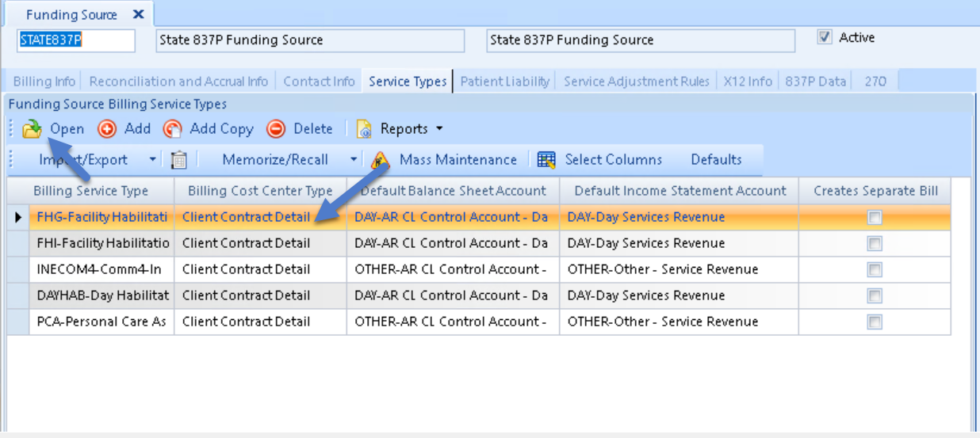The width and height of the screenshot is (980, 438).
Task: Click the Open folder icon
Action: (x=32, y=129)
